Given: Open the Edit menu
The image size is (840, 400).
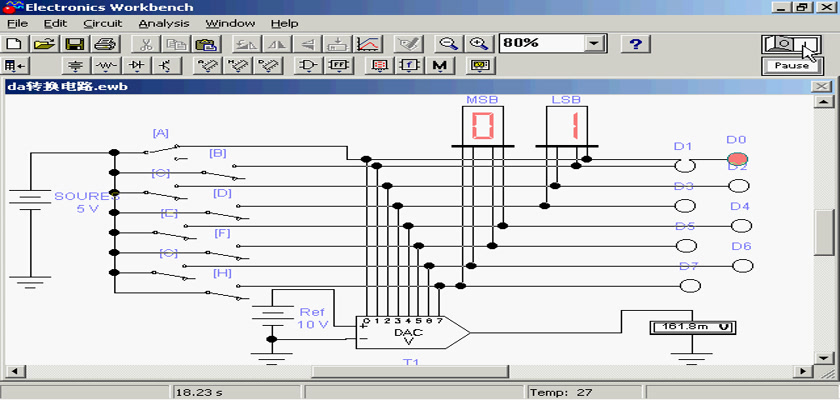Looking at the screenshot, I should pyautogui.click(x=55, y=24).
